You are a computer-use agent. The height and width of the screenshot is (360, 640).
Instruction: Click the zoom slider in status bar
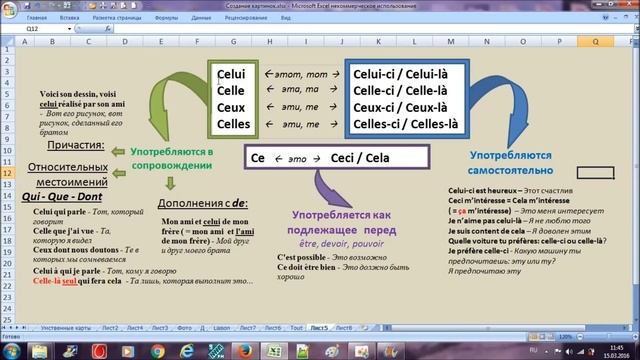608,337
